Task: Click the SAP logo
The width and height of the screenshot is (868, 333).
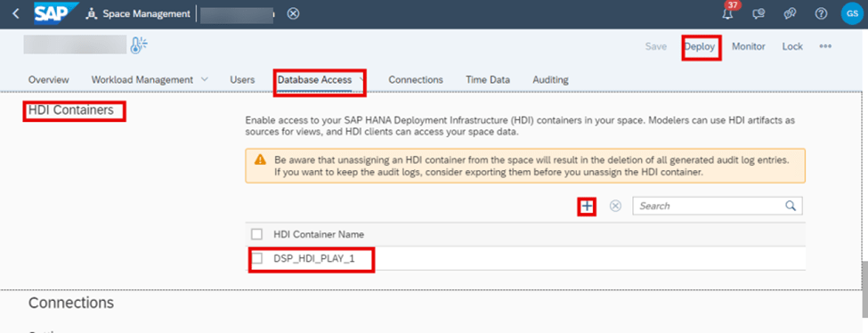Action: (51, 13)
